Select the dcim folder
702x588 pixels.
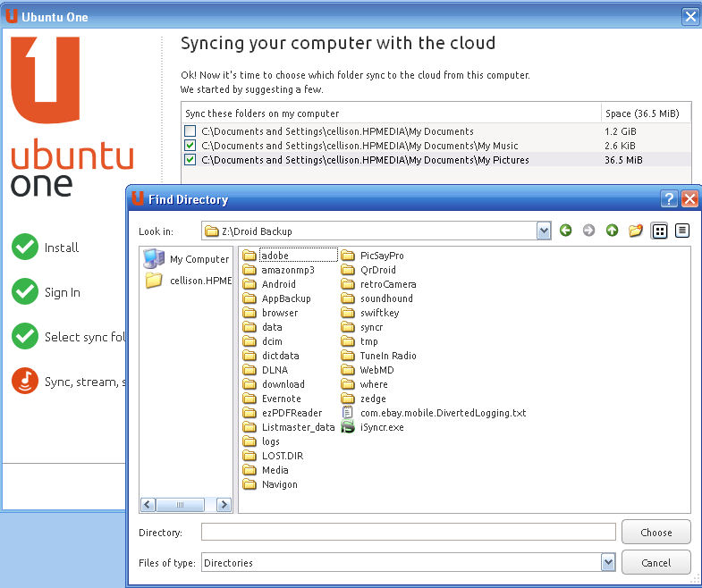click(x=262, y=341)
